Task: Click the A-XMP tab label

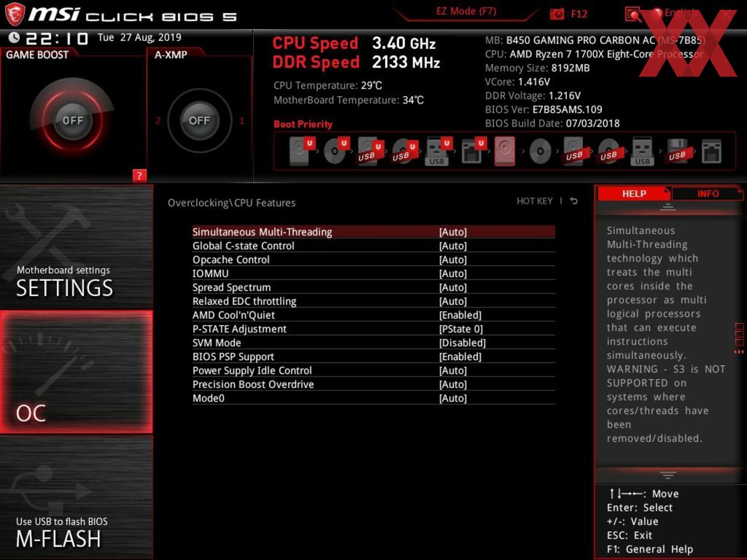Action: coord(171,55)
